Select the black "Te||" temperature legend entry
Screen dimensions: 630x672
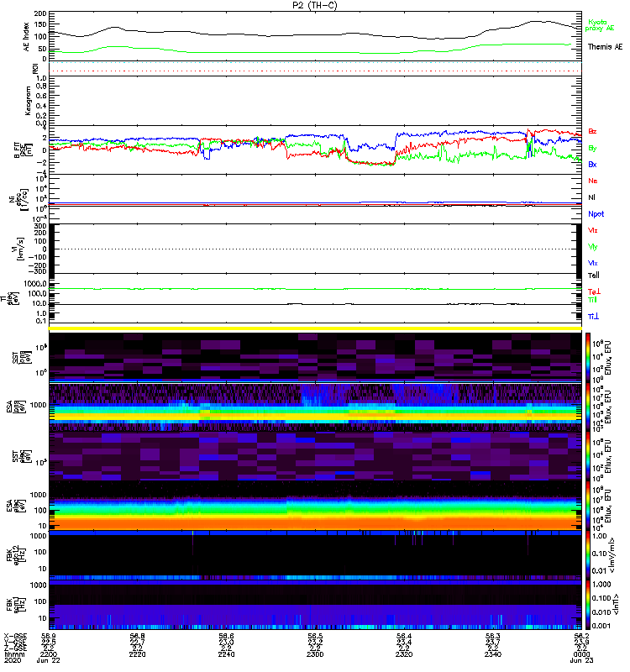593,276
